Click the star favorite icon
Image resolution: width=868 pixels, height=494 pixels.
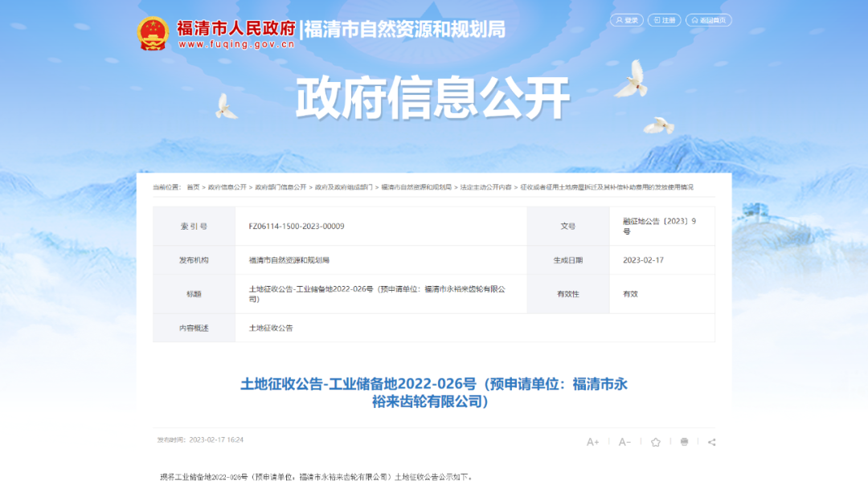click(655, 442)
